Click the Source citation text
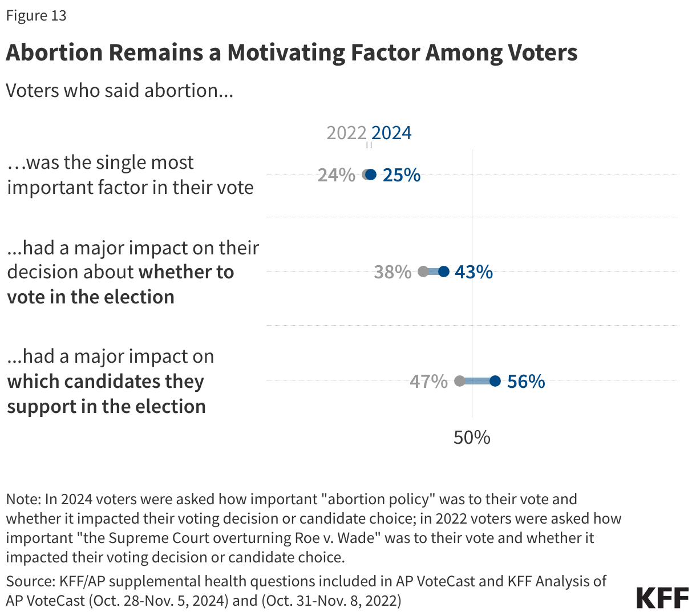Screen dimensions: 696x616 [306, 591]
